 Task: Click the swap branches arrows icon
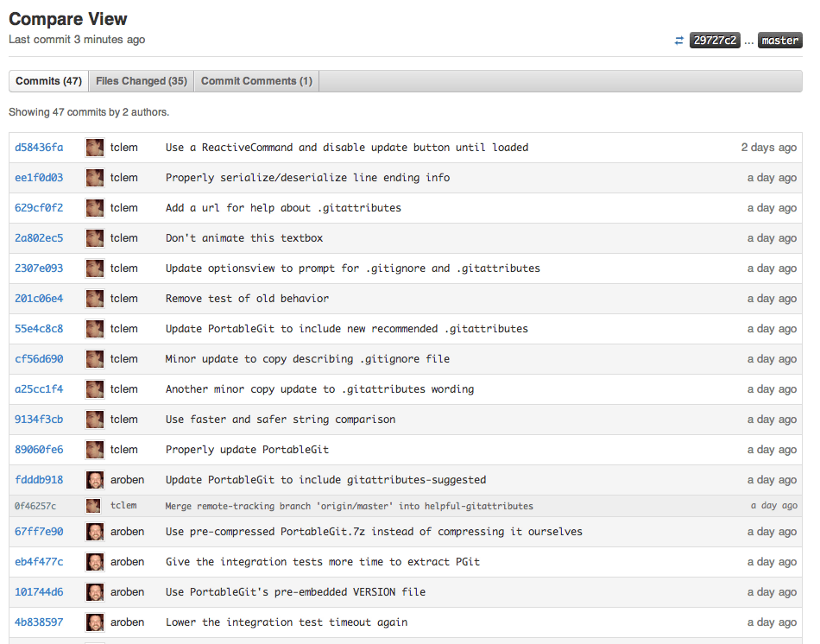[679, 41]
